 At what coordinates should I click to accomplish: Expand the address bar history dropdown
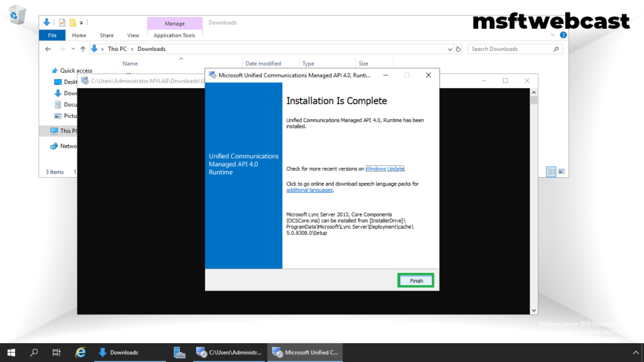pyautogui.click(x=450, y=49)
